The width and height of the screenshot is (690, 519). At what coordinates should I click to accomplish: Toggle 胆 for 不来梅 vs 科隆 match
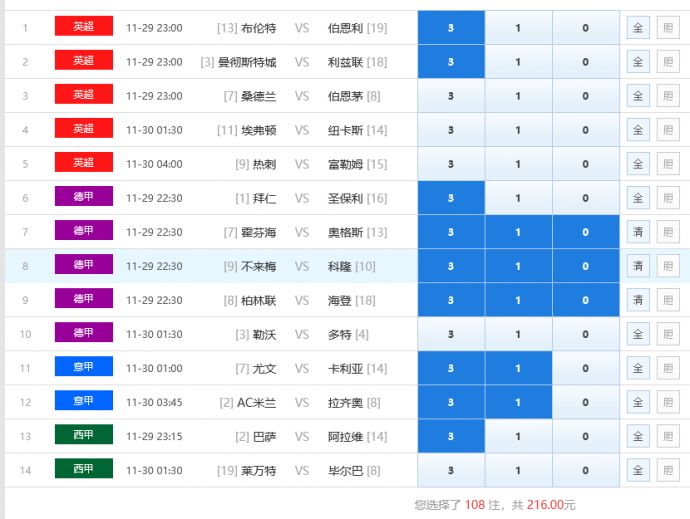coord(667,266)
